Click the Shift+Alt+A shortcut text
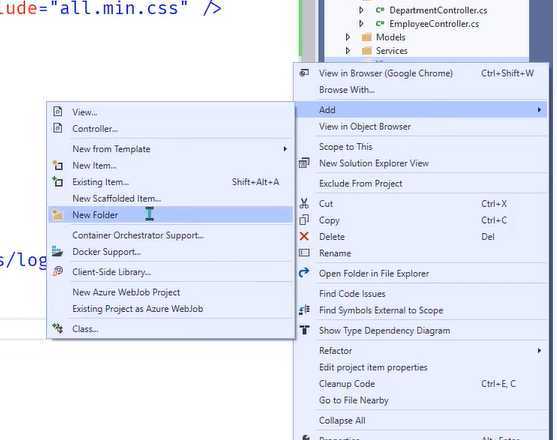This screenshot has width=557, height=440. [255, 182]
